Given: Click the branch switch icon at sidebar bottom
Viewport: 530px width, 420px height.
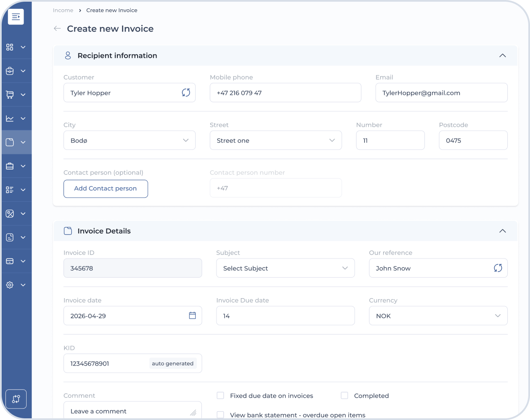Looking at the screenshot, I should (16, 399).
